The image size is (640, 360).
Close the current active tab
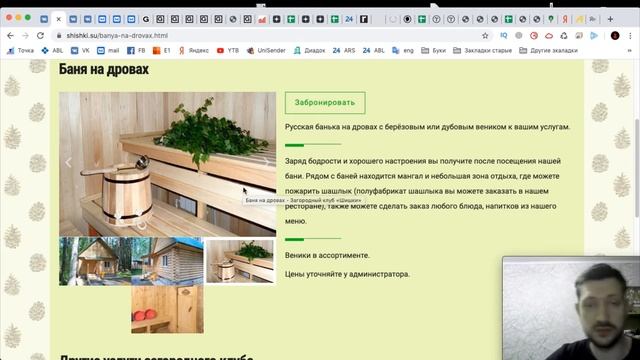[58, 19]
